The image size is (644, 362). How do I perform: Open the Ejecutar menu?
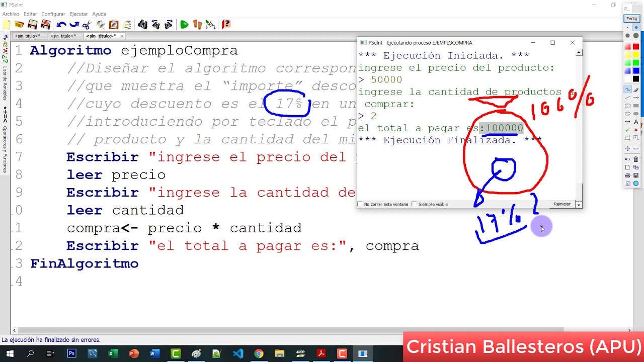coord(78,14)
